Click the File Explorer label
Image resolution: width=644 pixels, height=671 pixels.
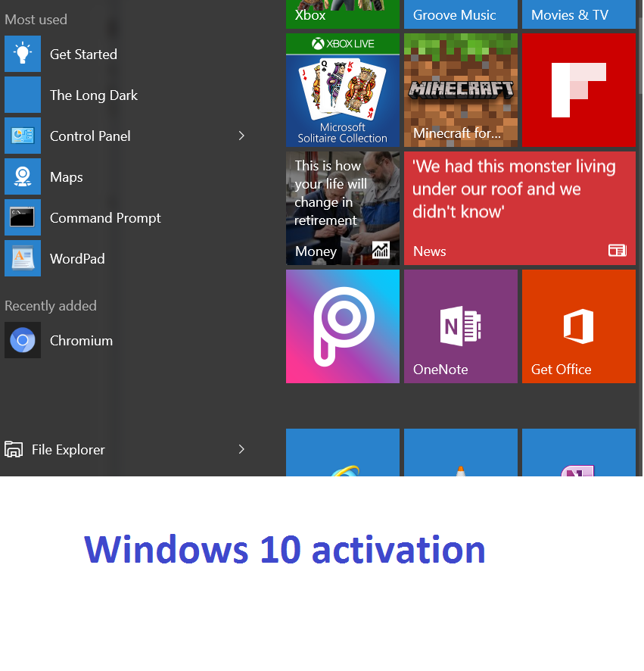click(x=68, y=450)
